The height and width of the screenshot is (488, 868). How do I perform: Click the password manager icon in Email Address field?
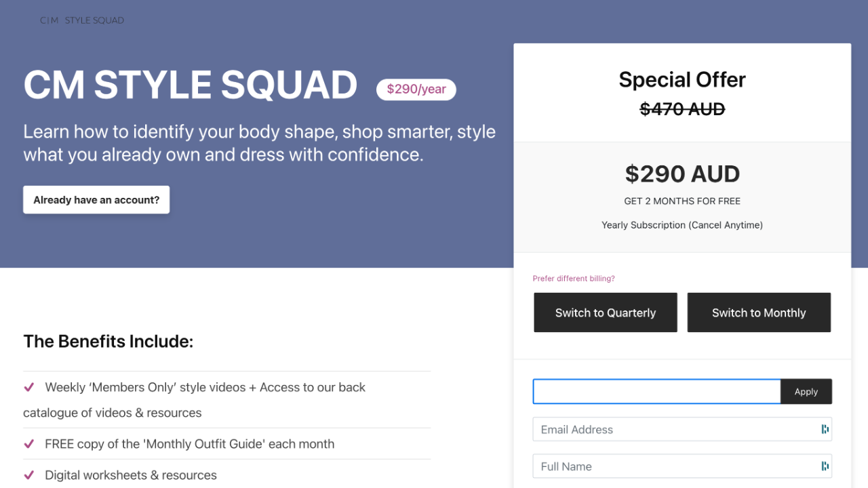point(825,429)
